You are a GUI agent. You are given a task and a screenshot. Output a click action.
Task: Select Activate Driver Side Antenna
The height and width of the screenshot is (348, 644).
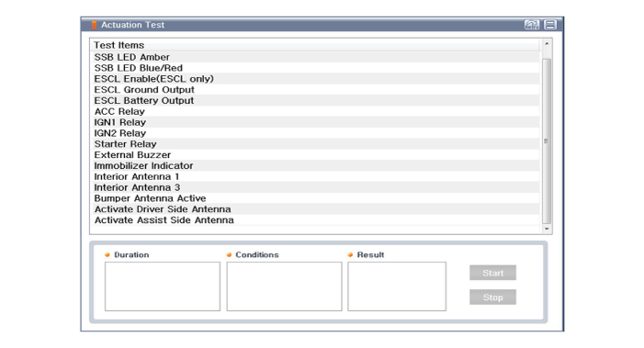coord(314,209)
